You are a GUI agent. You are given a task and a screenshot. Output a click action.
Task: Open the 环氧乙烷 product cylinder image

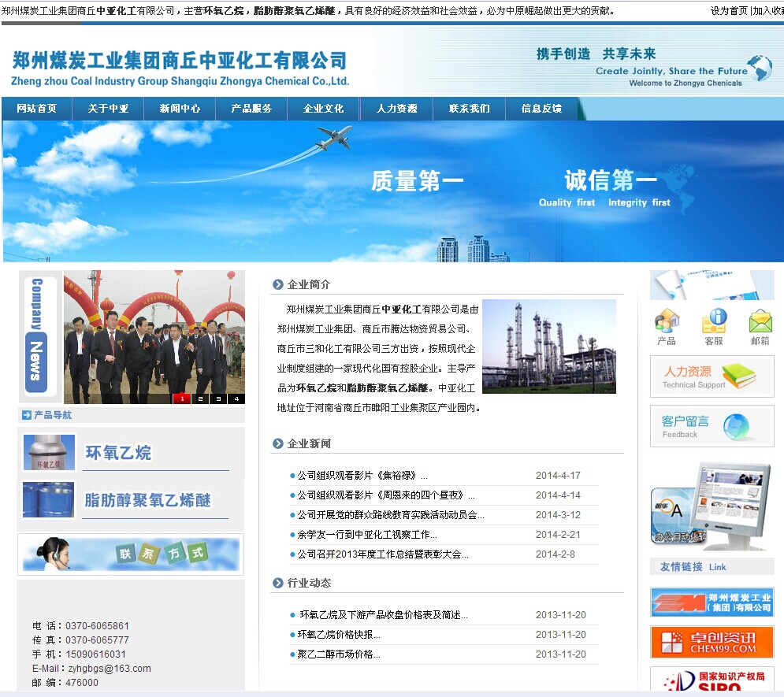(x=49, y=452)
